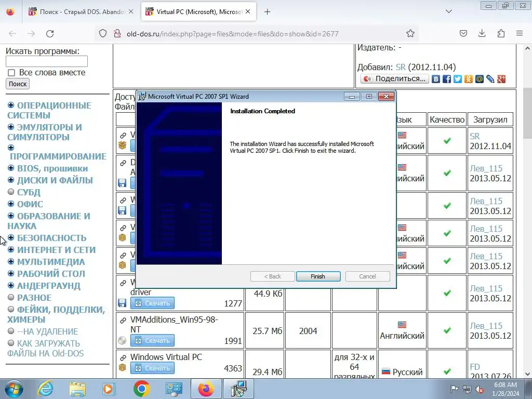532x399 pixels.
Task: Open the МУЛЬТИМЕДИА category link
Action: coord(51,262)
